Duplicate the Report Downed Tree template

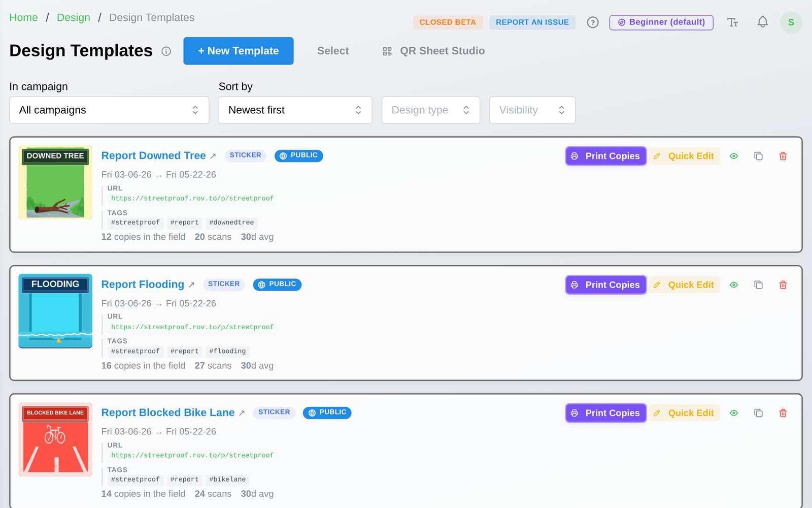(758, 156)
